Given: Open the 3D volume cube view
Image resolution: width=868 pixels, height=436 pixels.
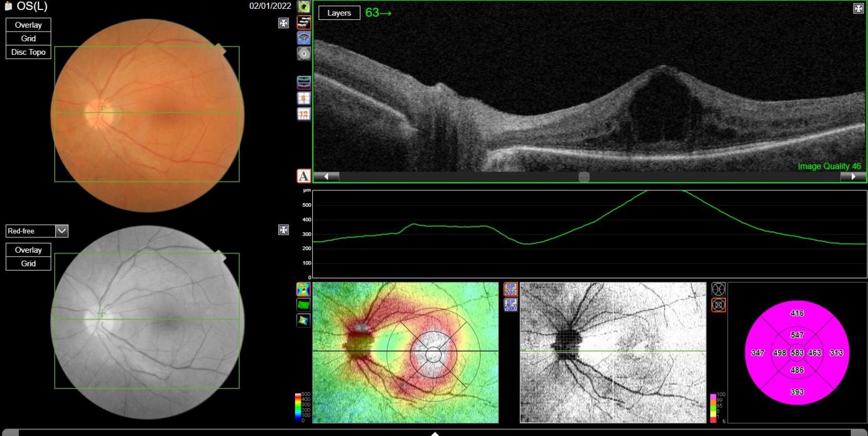Looking at the screenshot, I should point(304,38).
